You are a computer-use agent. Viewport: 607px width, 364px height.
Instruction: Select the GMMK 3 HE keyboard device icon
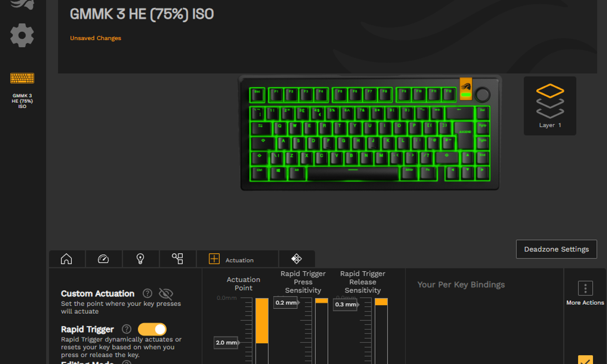coord(22,78)
